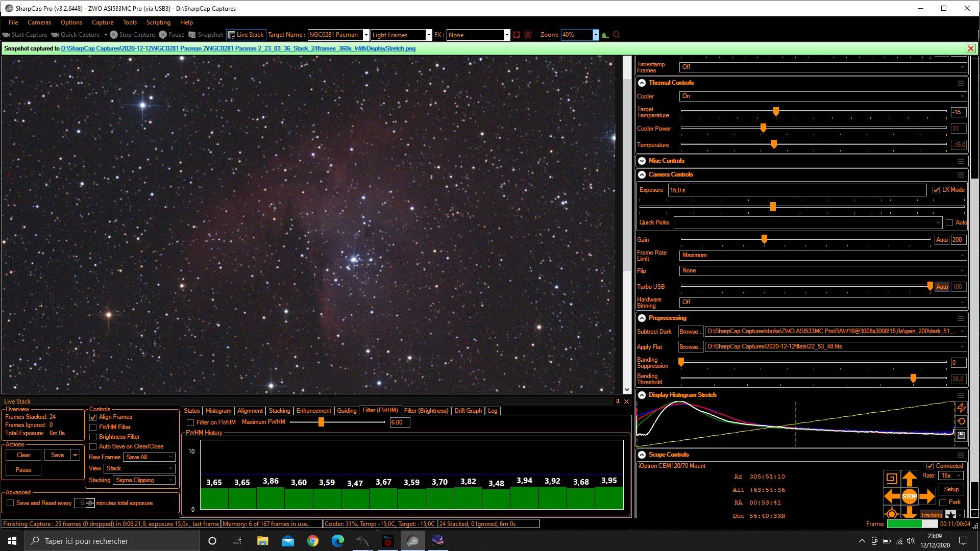Open the Stacking Sigma Clipping dropdown
This screenshot has width=980, height=551.
pyautogui.click(x=144, y=480)
